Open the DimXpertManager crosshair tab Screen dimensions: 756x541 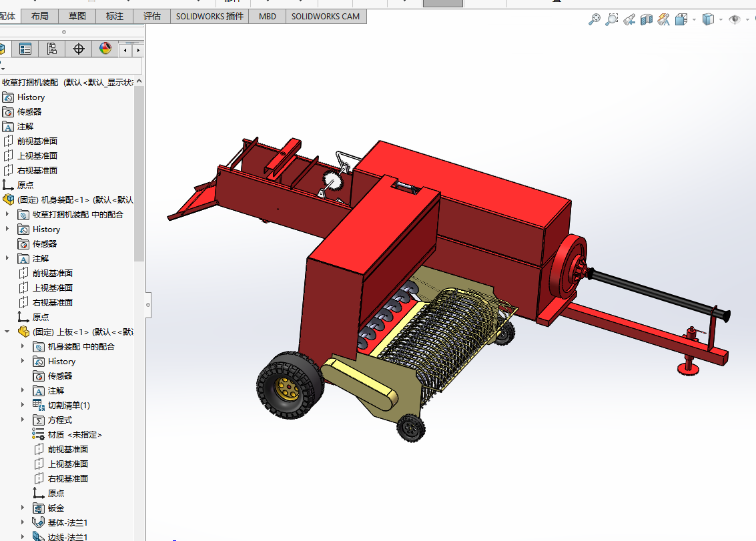pyautogui.click(x=78, y=49)
